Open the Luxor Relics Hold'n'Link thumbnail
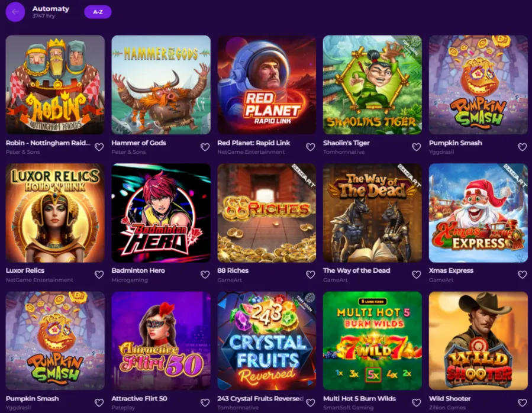The image size is (532, 413). [55, 213]
